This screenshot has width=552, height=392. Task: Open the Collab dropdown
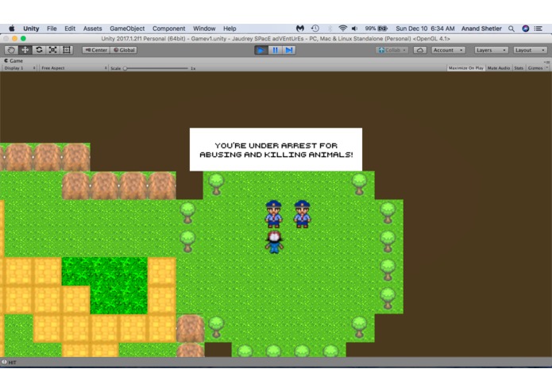click(392, 50)
